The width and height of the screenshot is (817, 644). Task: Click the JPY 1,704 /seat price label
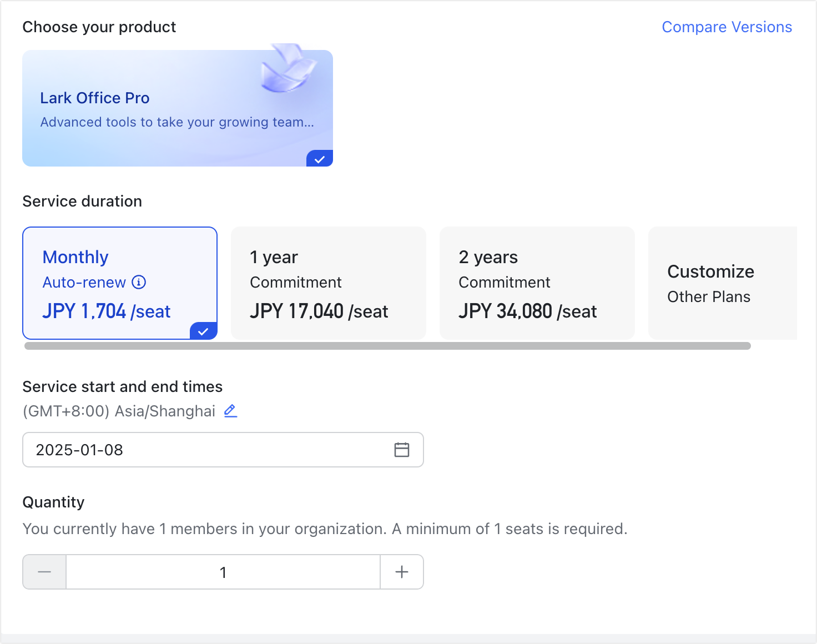[106, 311]
